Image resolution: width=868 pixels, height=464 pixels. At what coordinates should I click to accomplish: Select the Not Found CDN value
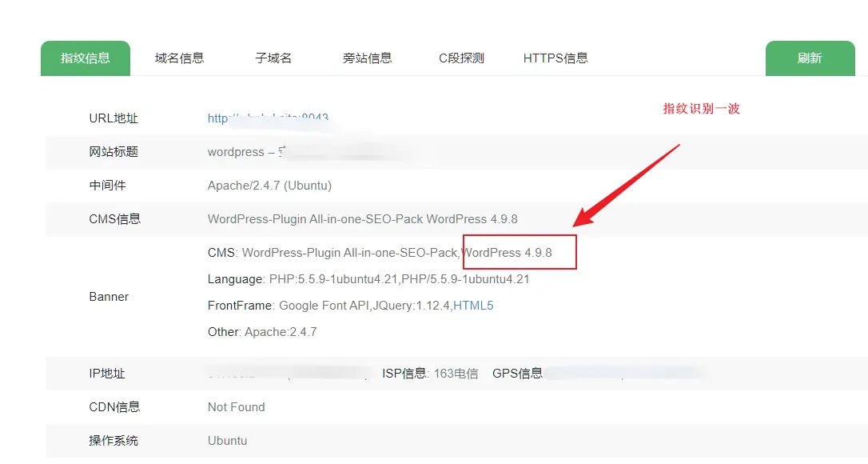237,407
